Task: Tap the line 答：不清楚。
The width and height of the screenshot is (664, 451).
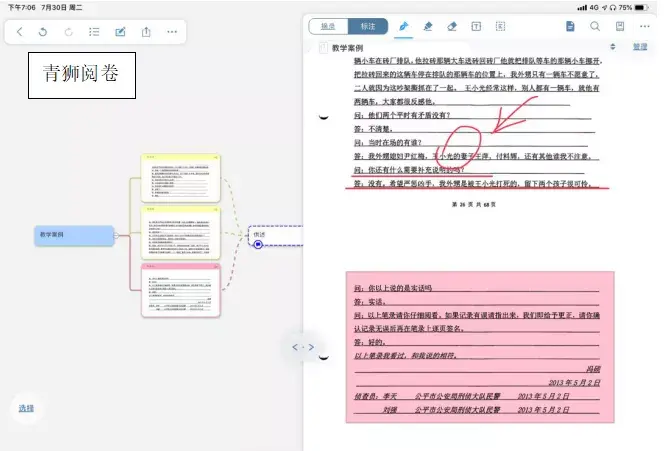Action: click(374, 129)
